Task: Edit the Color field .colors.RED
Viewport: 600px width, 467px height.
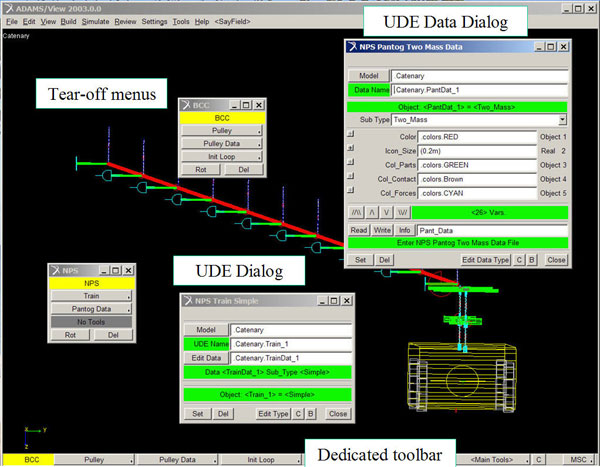Action: point(477,137)
